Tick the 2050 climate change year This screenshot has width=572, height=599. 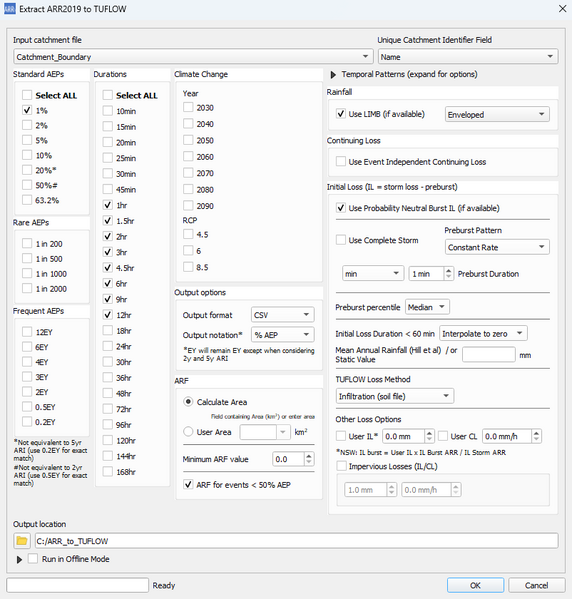[x=188, y=140]
